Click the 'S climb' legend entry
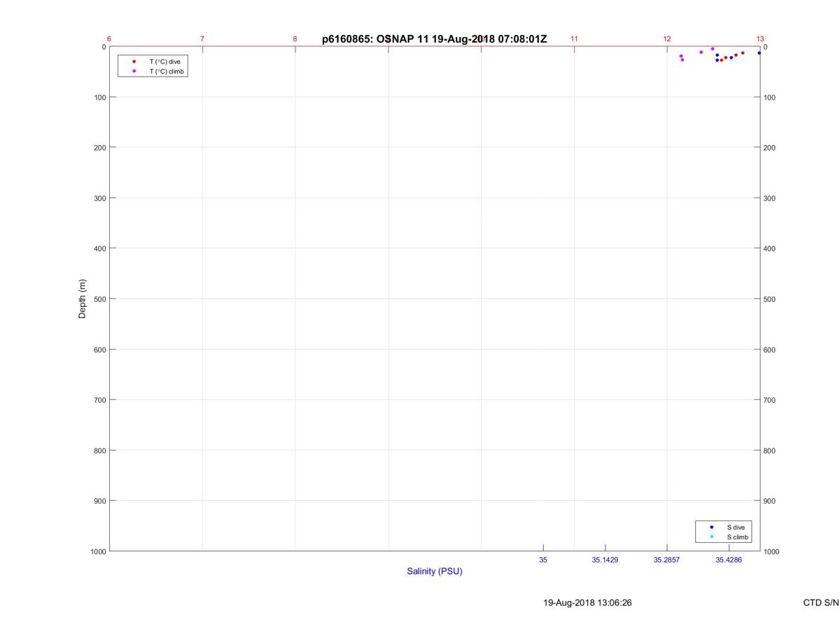 (x=737, y=537)
